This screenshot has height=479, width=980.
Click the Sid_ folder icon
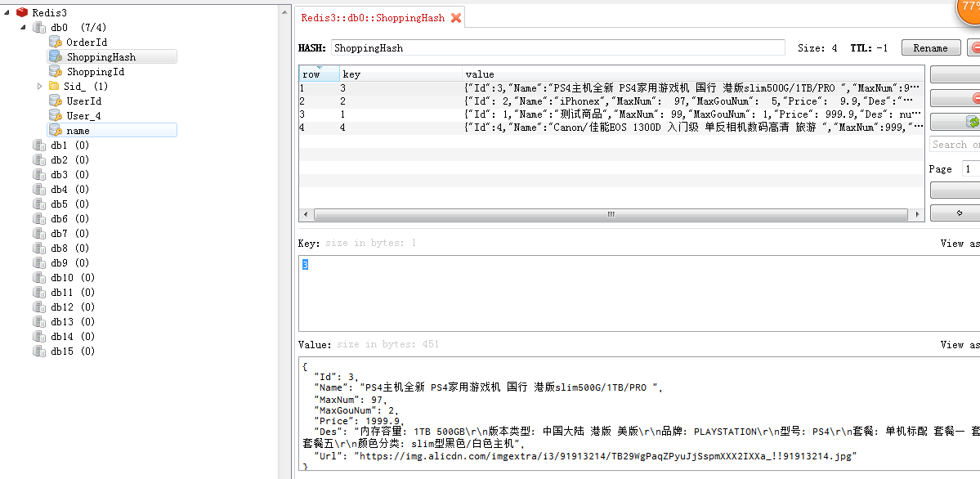tap(54, 87)
